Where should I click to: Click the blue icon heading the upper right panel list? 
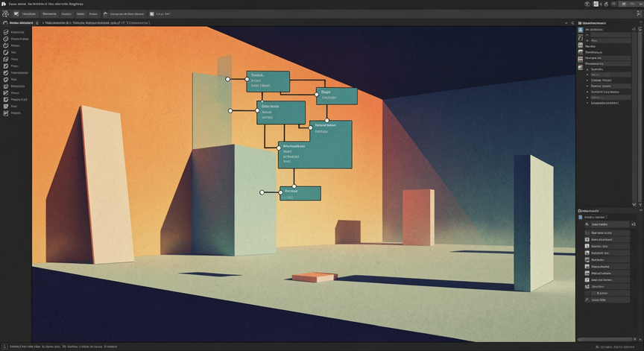[581, 30]
